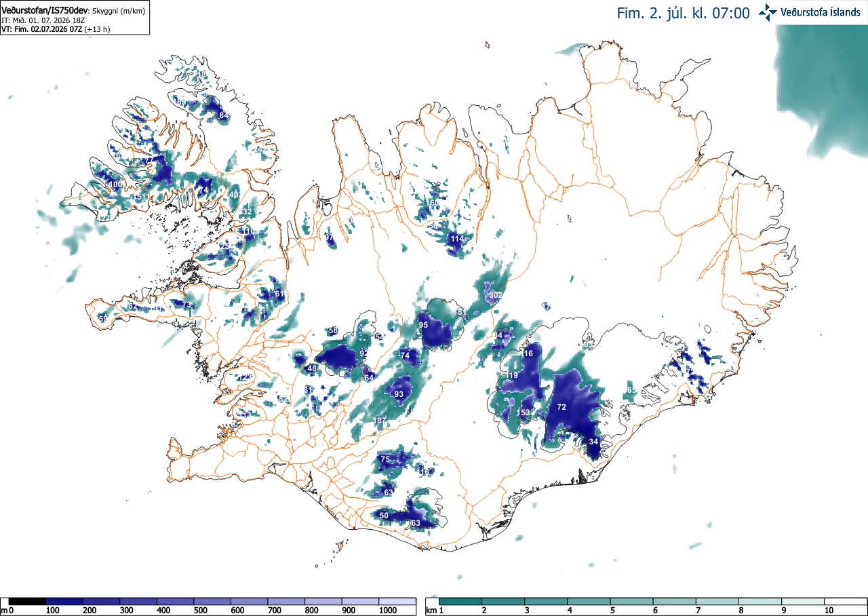The width and height of the screenshot is (868, 616).
Task: Click the 84 label in Westfjords
Action: coord(223,116)
